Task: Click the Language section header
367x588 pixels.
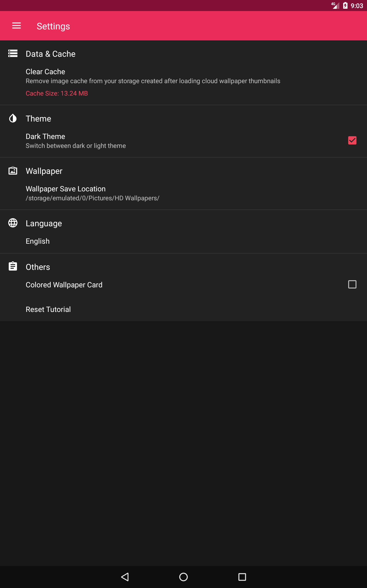Action: point(44,223)
